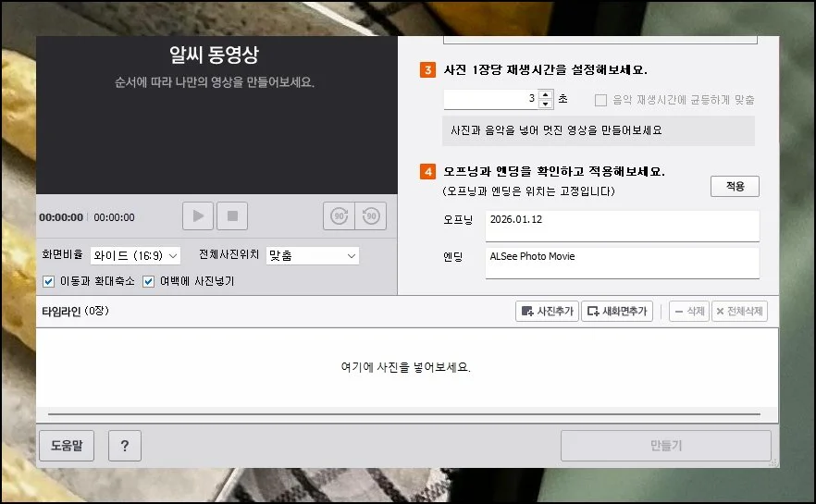The width and height of the screenshot is (816, 504).
Task: Click the 적용 apply button
Action: pos(735,186)
